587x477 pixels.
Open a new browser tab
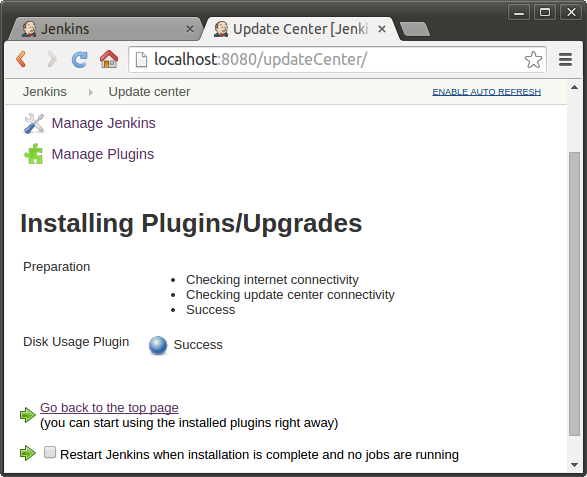(415, 29)
